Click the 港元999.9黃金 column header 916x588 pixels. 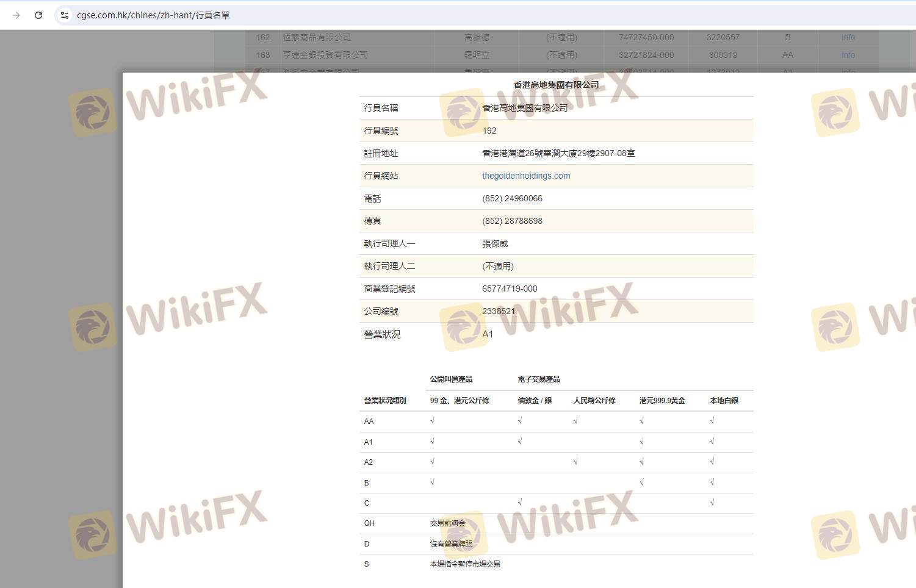tap(662, 401)
